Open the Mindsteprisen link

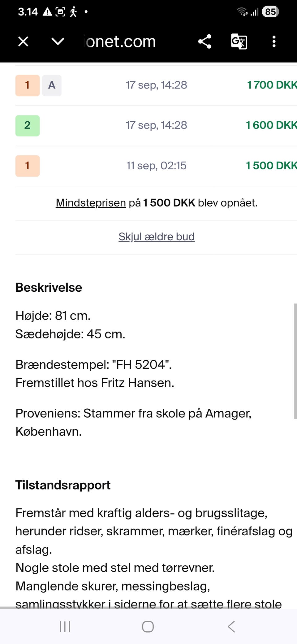pos(91,203)
